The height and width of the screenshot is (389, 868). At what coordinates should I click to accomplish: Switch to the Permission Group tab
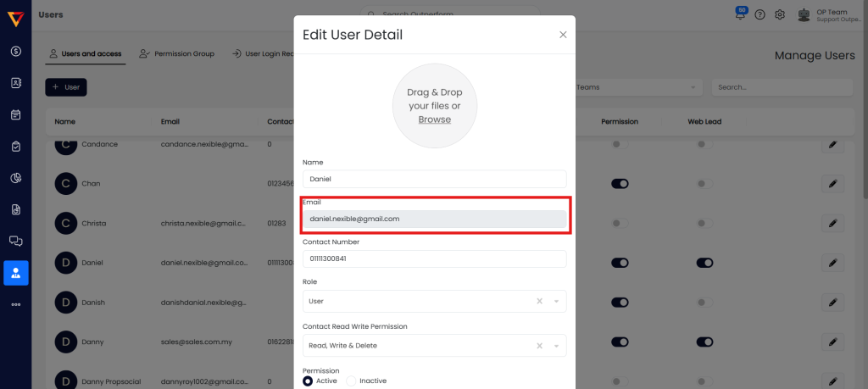coord(178,53)
